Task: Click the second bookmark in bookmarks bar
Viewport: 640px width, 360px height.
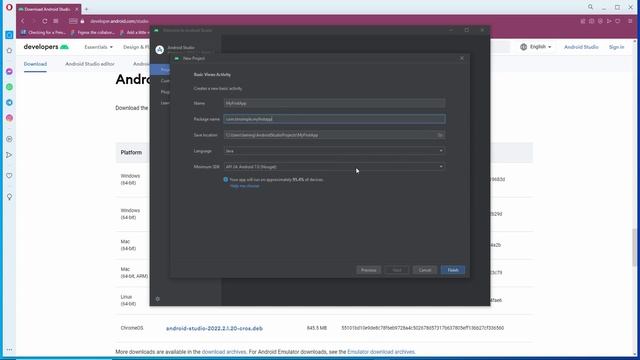Action: point(93,32)
